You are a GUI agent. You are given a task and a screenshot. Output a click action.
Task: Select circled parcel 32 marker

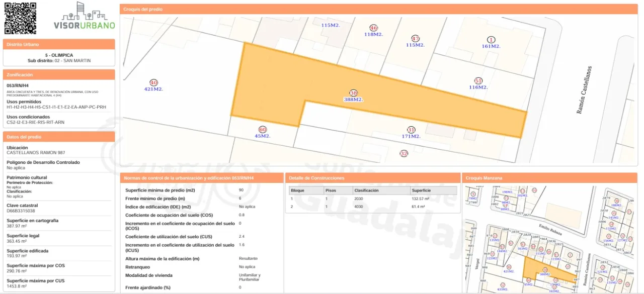(x=404, y=153)
